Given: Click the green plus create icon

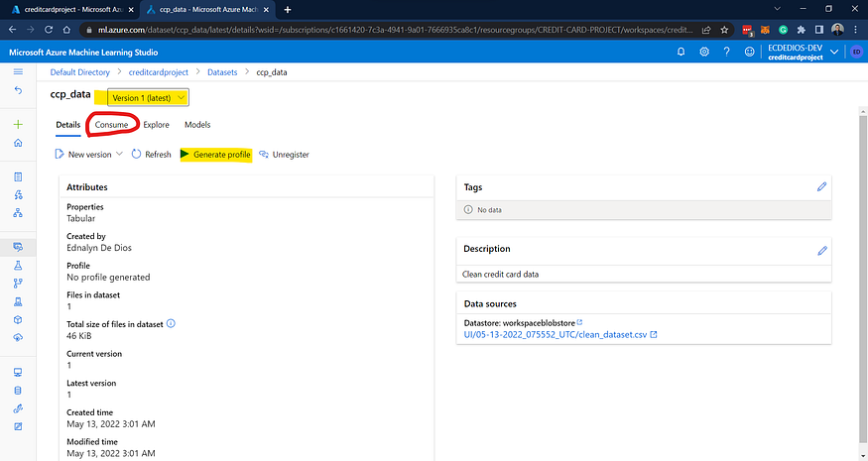Looking at the screenshot, I should point(18,125).
